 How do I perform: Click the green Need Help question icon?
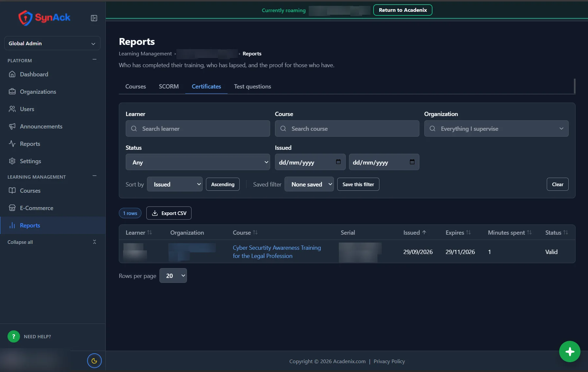click(14, 336)
